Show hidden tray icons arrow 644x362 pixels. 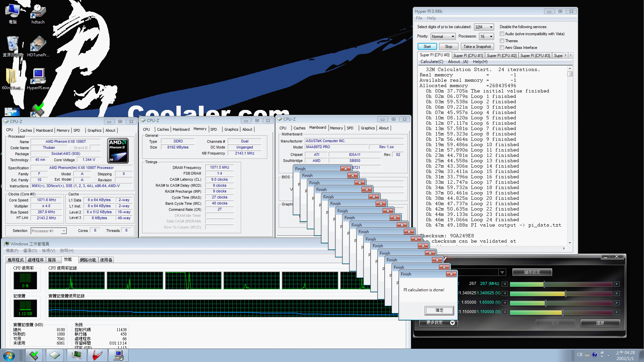point(608,355)
